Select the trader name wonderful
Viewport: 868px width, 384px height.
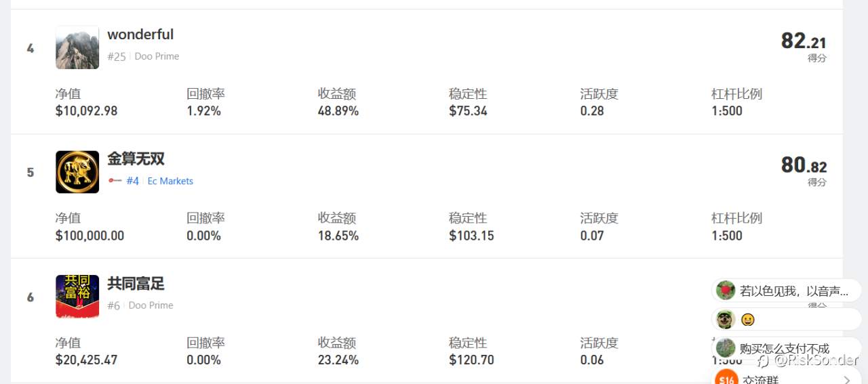140,34
